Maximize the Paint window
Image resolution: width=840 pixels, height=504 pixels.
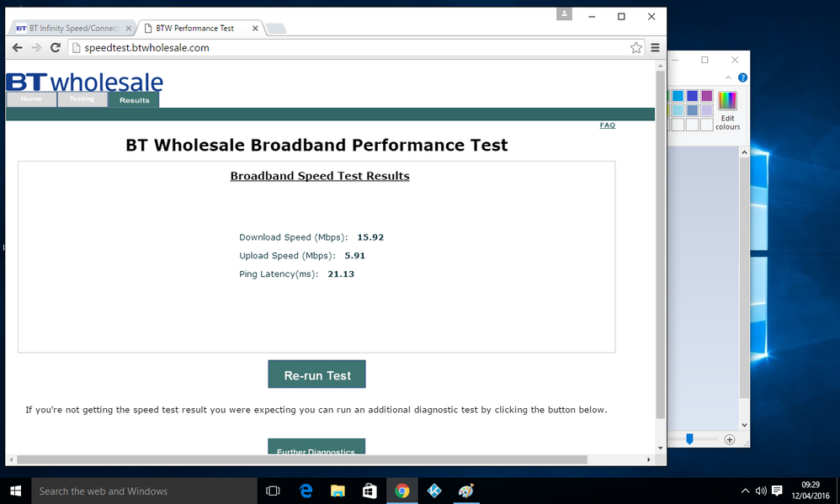(705, 60)
